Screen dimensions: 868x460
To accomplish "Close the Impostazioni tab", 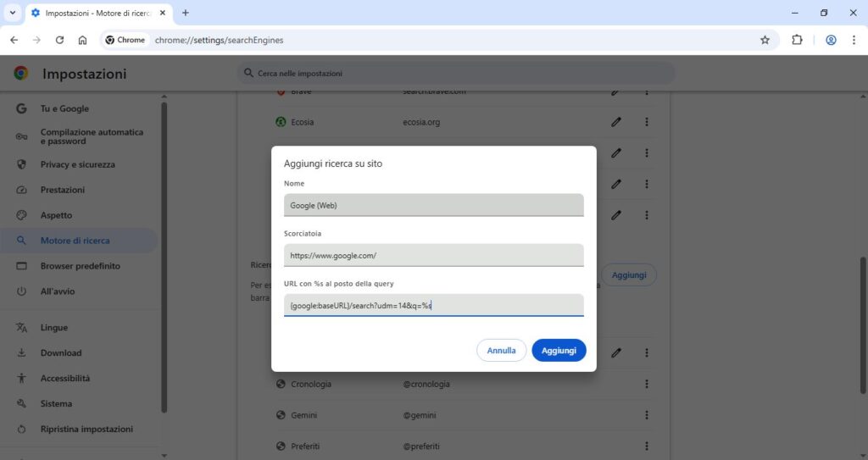I will 163,13.
